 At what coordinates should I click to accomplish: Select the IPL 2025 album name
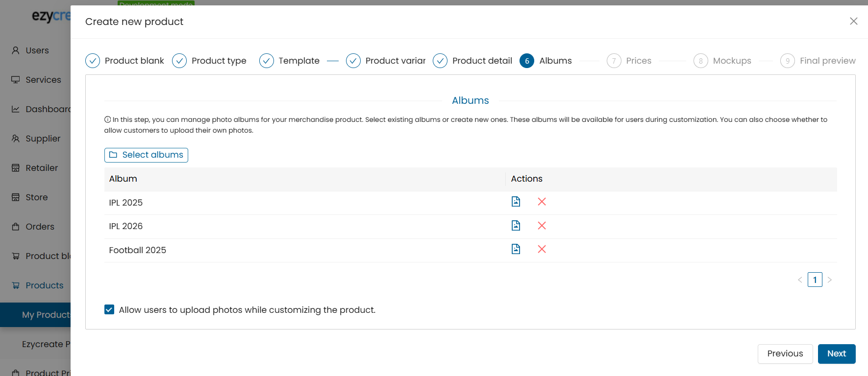click(126, 203)
